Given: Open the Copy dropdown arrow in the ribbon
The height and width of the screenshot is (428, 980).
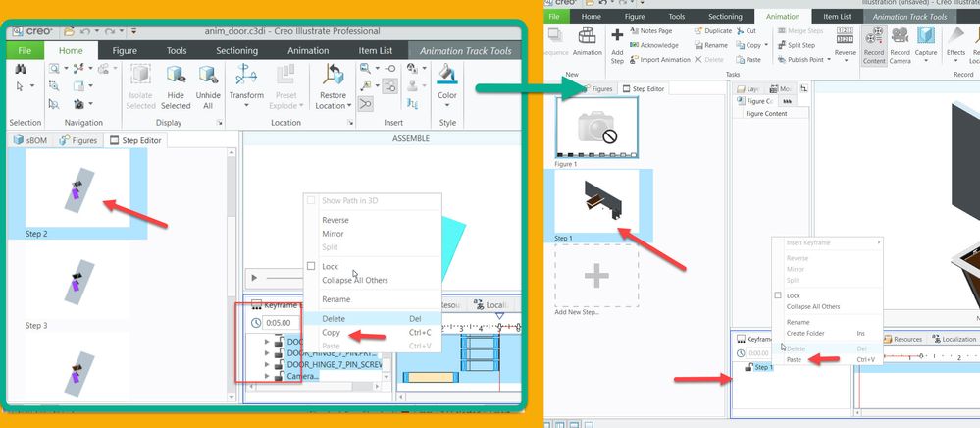Looking at the screenshot, I should pyautogui.click(x=766, y=45).
